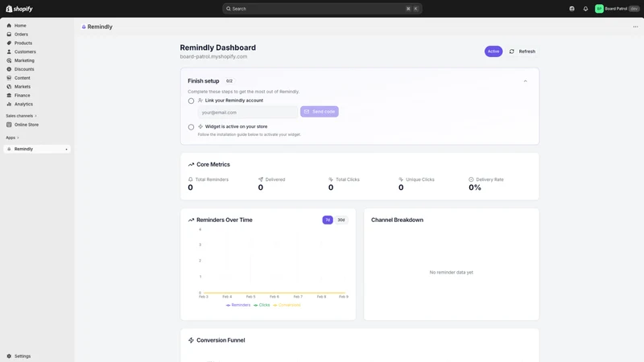Toggle Widget is active step circle
The height and width of the screenshot is (362, 644).
coord(191,127)
